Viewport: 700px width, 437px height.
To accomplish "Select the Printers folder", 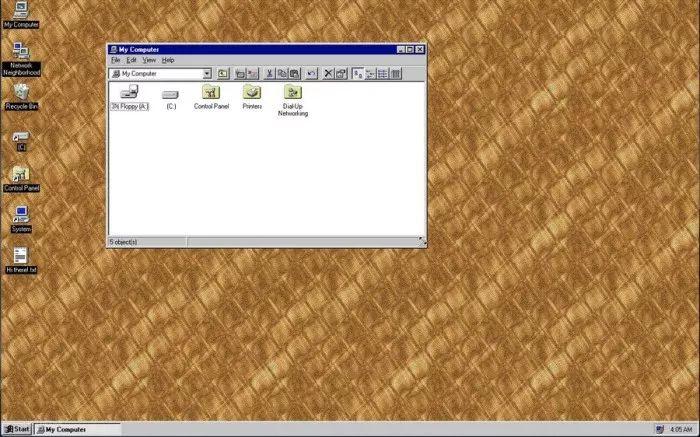I will point(252,97).
